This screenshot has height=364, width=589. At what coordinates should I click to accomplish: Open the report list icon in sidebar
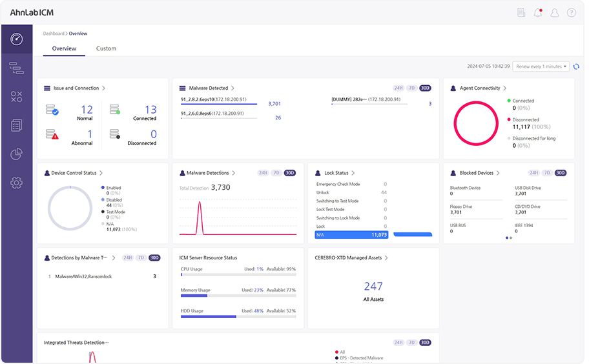coord(17,125)
